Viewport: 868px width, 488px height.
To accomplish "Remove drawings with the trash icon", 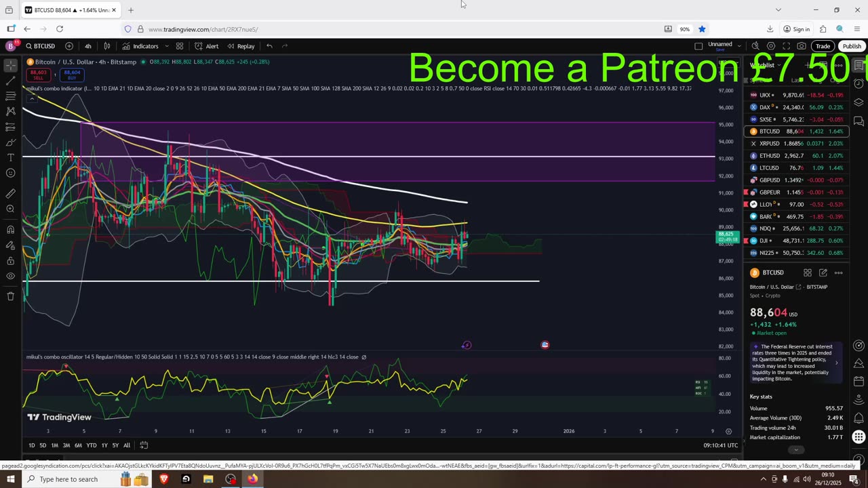I will click(x=10, y=296).
